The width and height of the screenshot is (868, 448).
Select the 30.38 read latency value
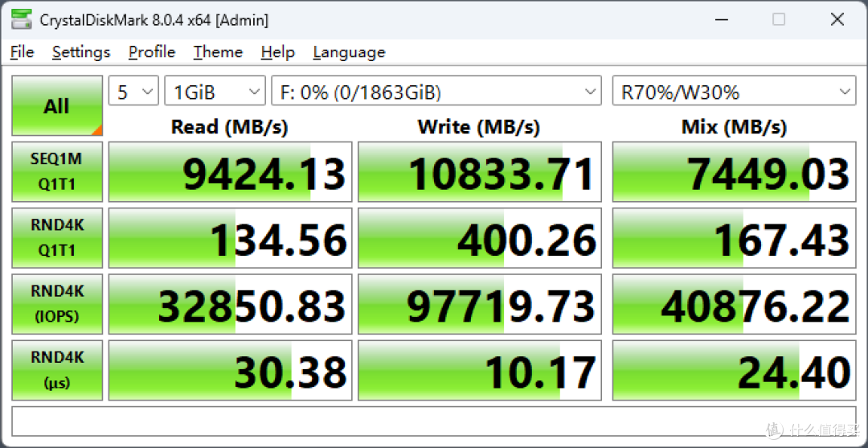pyautogui.click(x=231, y=371)
